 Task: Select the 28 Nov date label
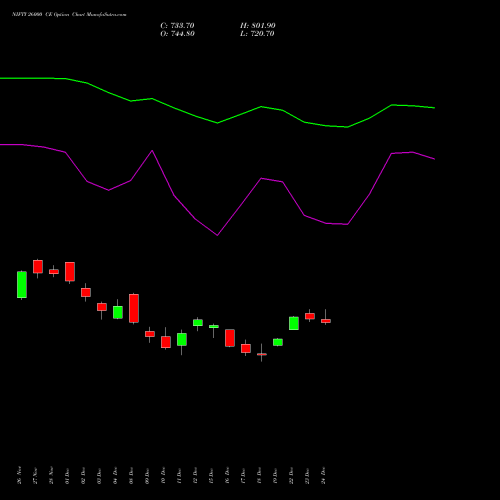point(51,475)
